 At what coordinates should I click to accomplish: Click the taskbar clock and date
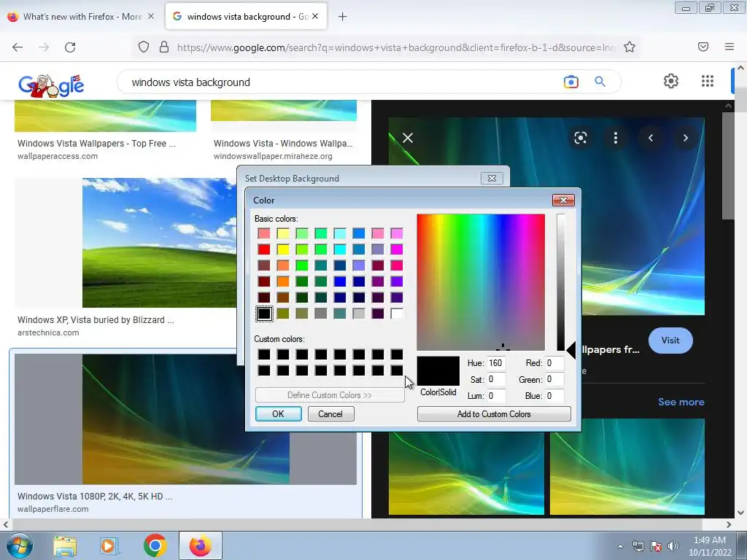[x=710, y=546]
